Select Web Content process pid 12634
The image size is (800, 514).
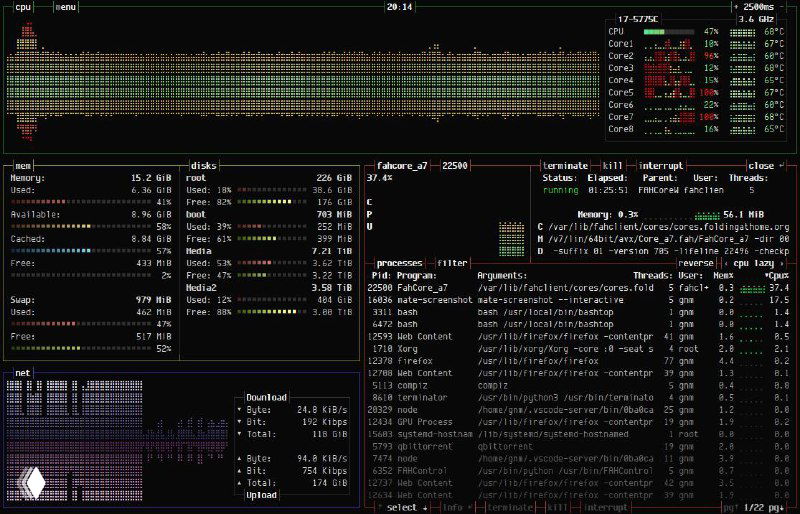click(579, 495)
